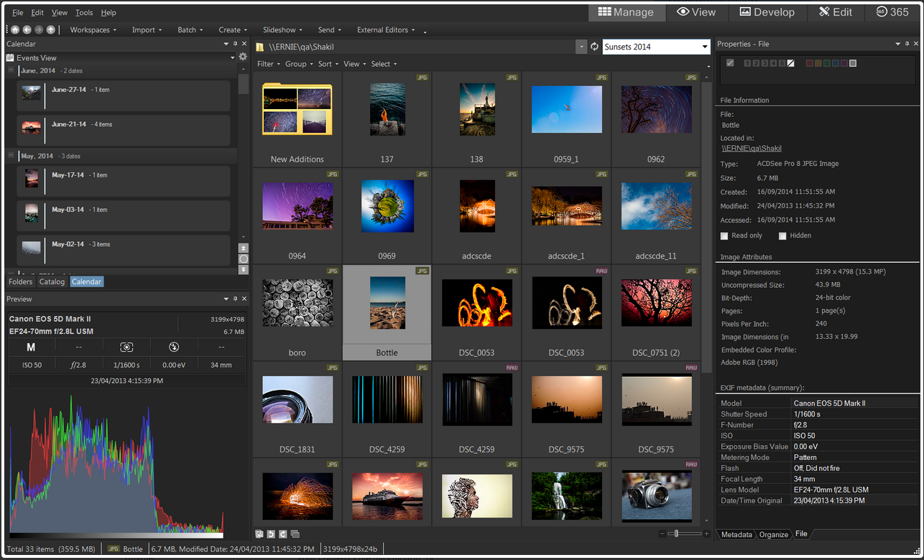
Task: Open the Sunsets 2014 dropdown
Action: (x=704, y=47)
